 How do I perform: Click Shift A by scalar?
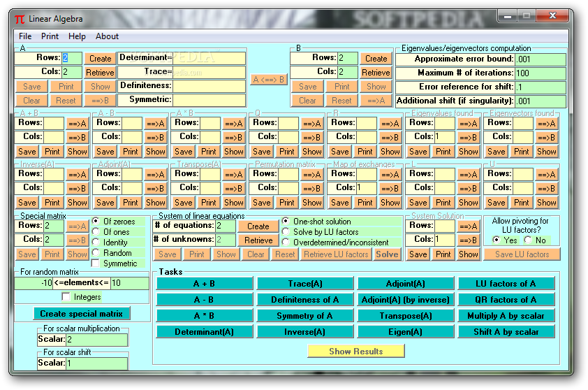pos(506,332)
